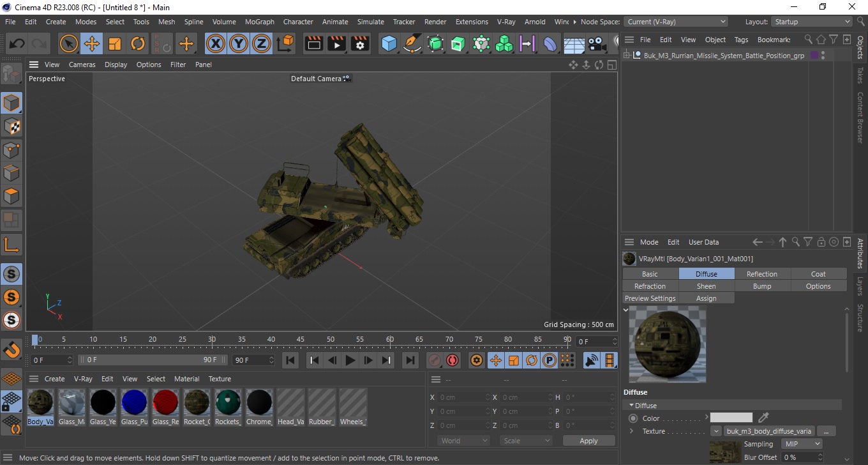Go to end of animation
Image resolution: width=868 pixels, height=465 pixels.
coord(410,360)
